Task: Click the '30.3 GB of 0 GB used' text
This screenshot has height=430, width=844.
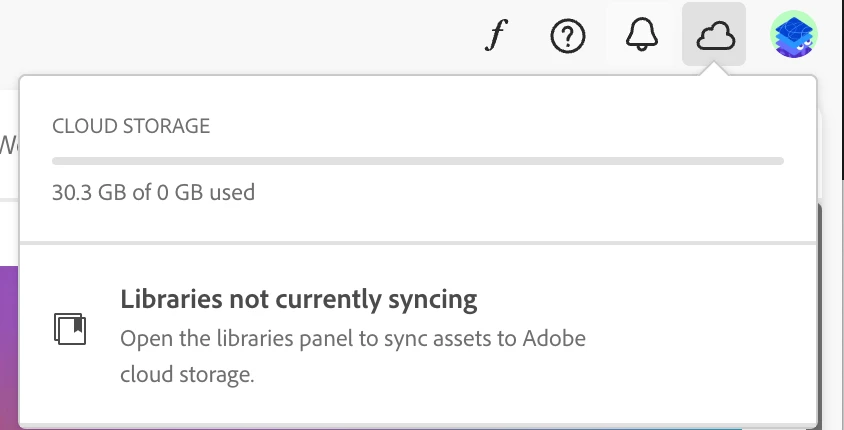Action: point(153,191)
